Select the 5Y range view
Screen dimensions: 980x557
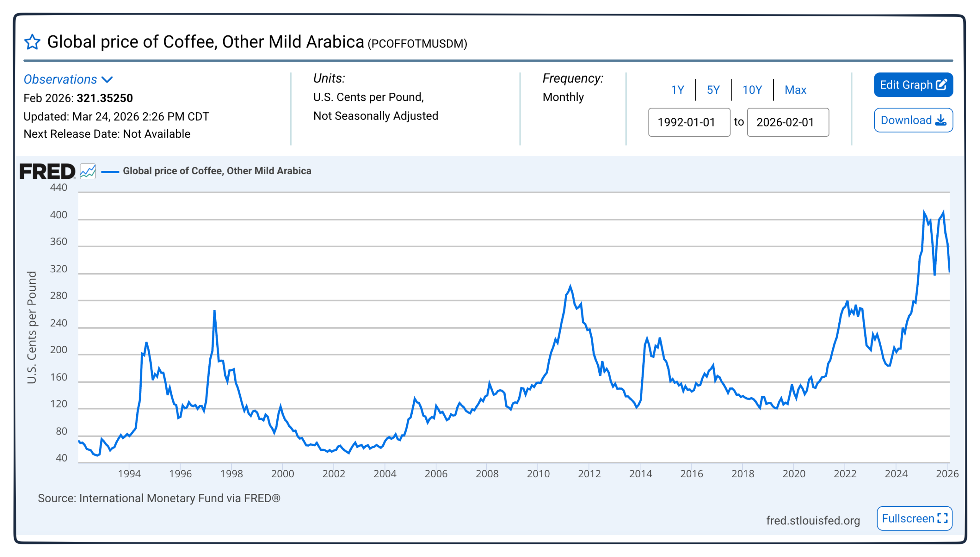click(713, 90)
